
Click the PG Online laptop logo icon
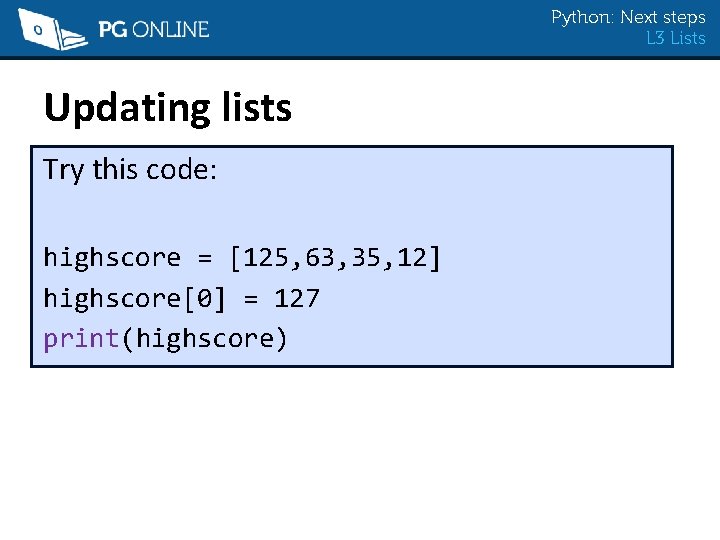click(52, 29)
